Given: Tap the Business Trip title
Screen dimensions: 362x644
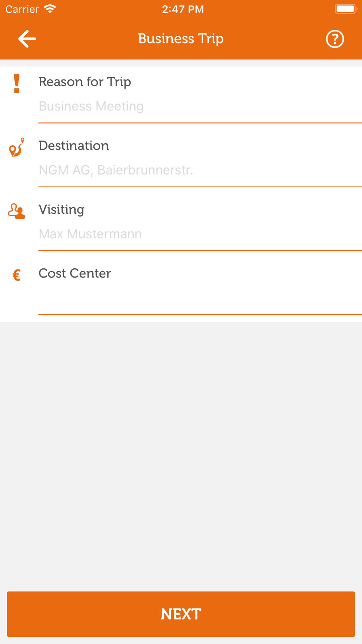Looking at the screenshot, I should pyautogui.click(x=181, y=39).
